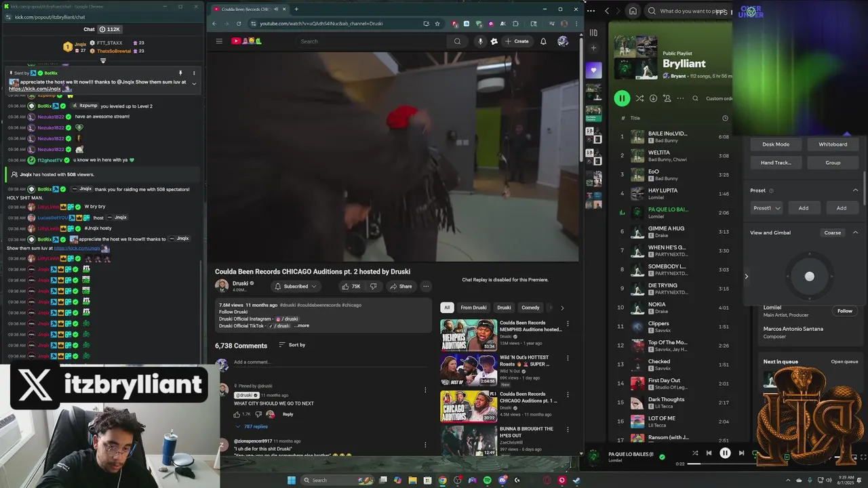Click the gimbal joystick control
Image resolution: width=868 pixels, height=488 pixels.
point(809,277)
